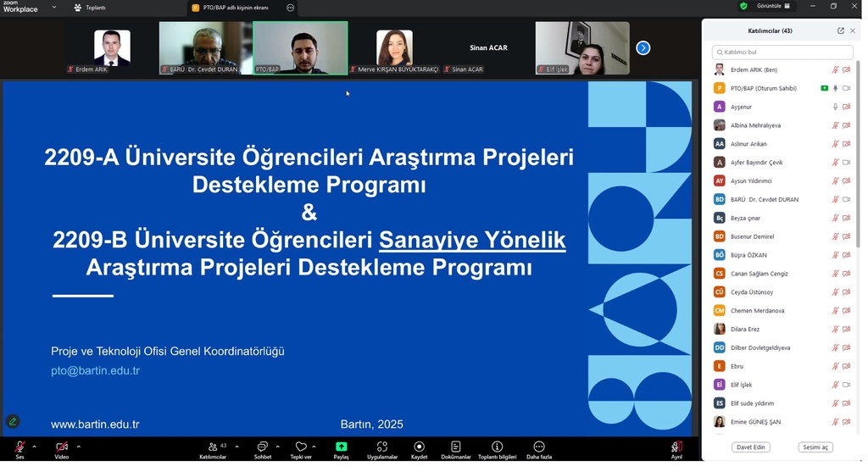868x466 pixels.
Task: Click the Katılımcı bul search field
Action: [782, 52]
